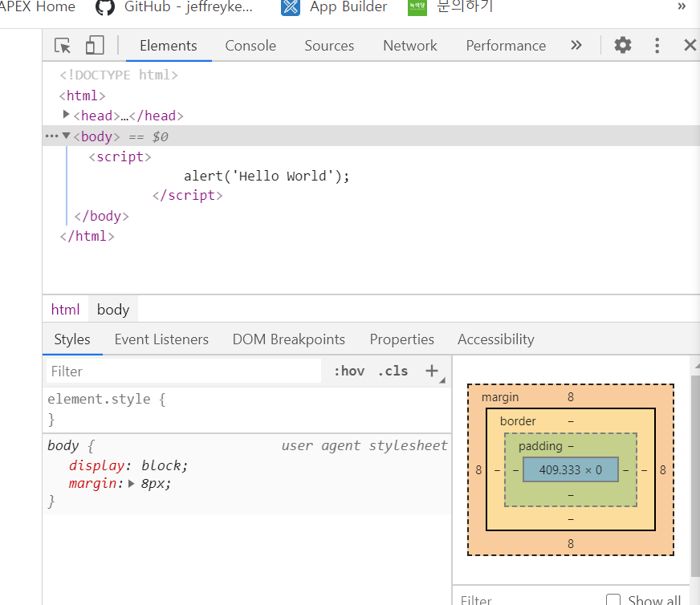Open the APEX Home bookmark

click(x=38, y=6)
